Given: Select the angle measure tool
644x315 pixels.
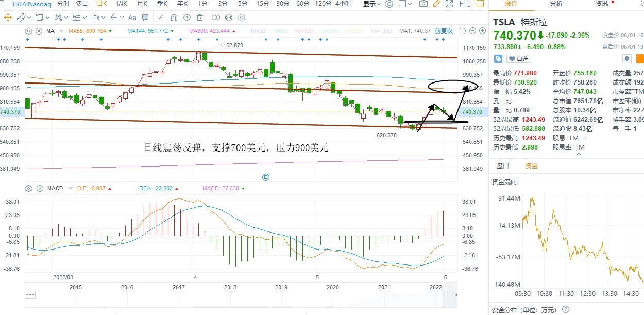Looking at the screenshot, I should pos(161,18).
